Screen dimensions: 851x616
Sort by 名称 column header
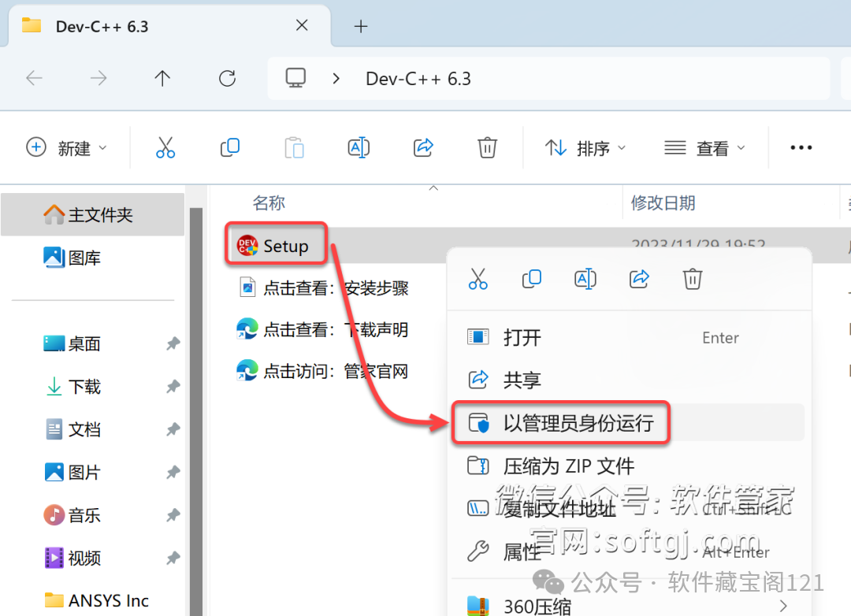[269, 203]
